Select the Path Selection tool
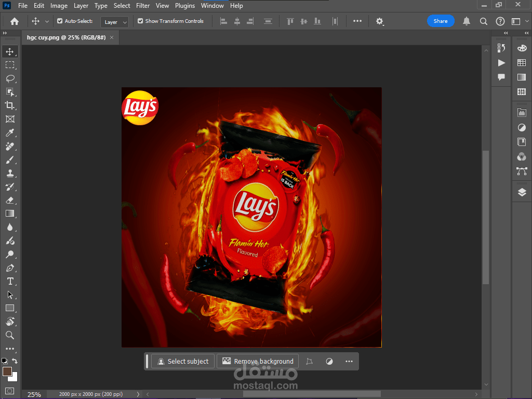This screenshot has width=532, height=399. pyautogui.click(x=10, y=295)
